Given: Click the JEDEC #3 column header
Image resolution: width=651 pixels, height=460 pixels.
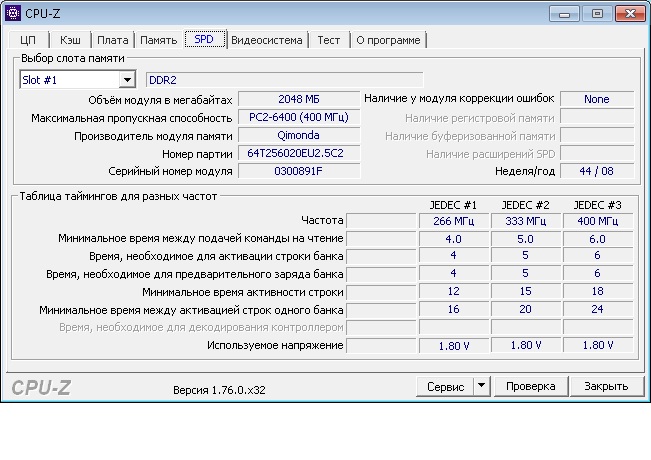Looking at the screenshot, I should [x=597, y=205].
